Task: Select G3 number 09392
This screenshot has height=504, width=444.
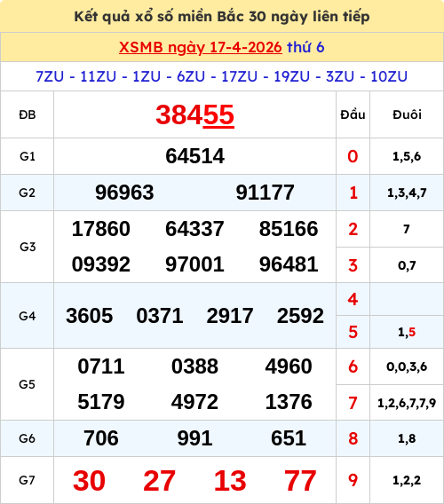Action: (x=101, y=264)
